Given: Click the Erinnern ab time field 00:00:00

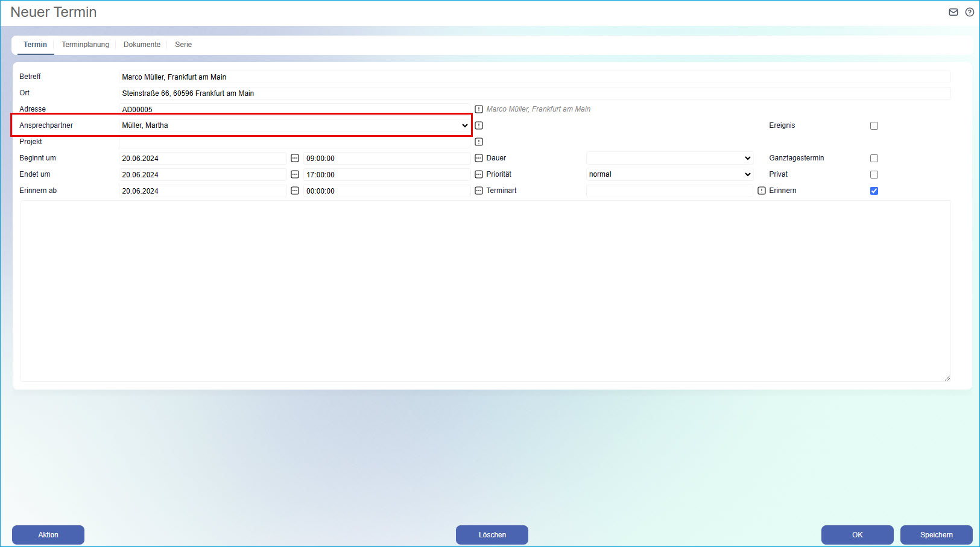Looking at the screenshot, I should tap(387, 191).
